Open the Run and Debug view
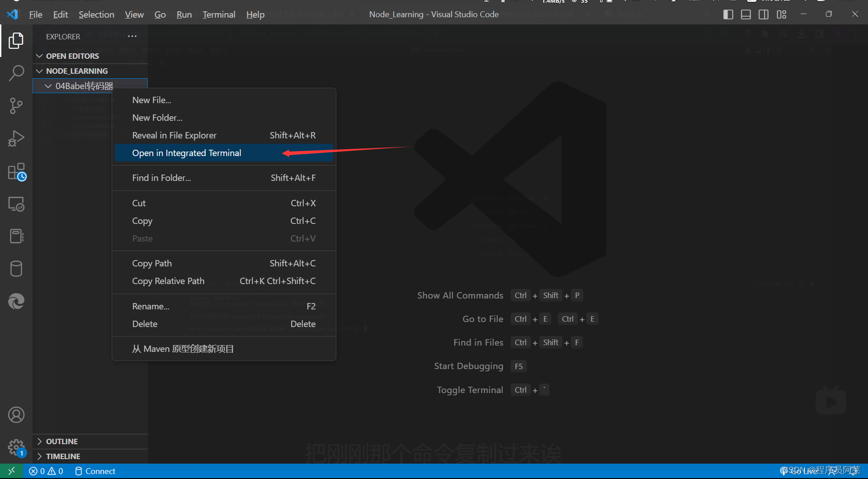The image size is (868, 479). [16, 138]
